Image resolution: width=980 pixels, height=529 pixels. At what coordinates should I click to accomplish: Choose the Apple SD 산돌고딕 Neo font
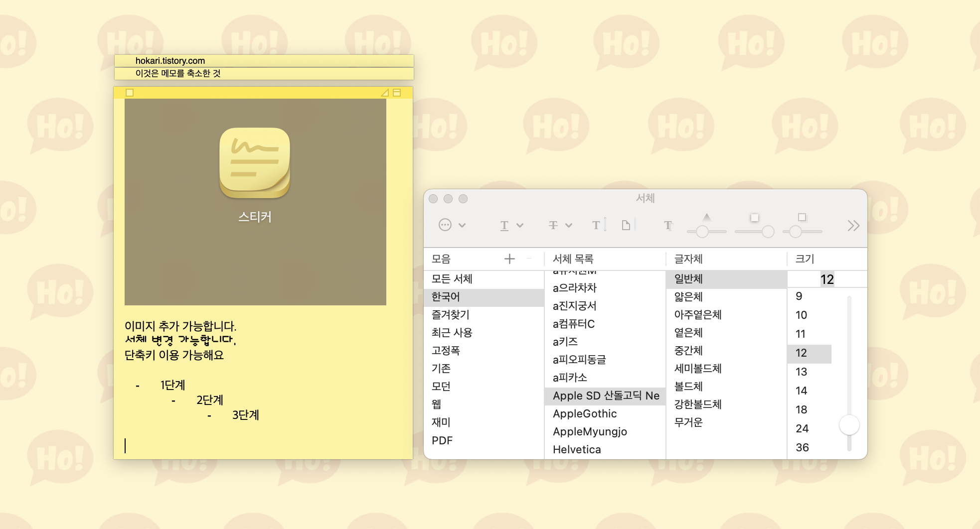[x=605, y=396]
